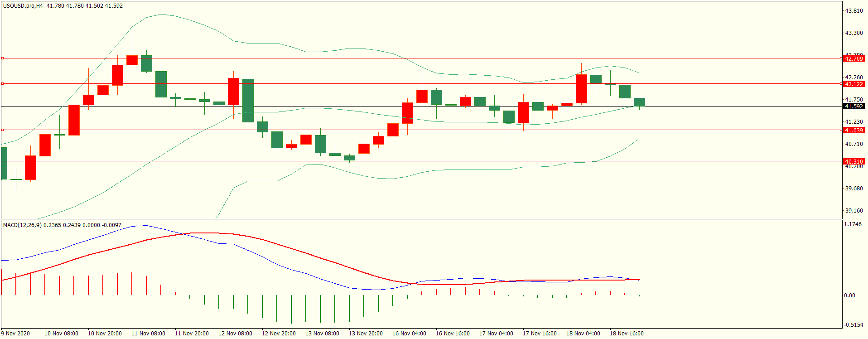Click the -0.5154 MACD scale value
This screenshot has width=868, height=339.
pyautogui.click(x=853, y=325)
